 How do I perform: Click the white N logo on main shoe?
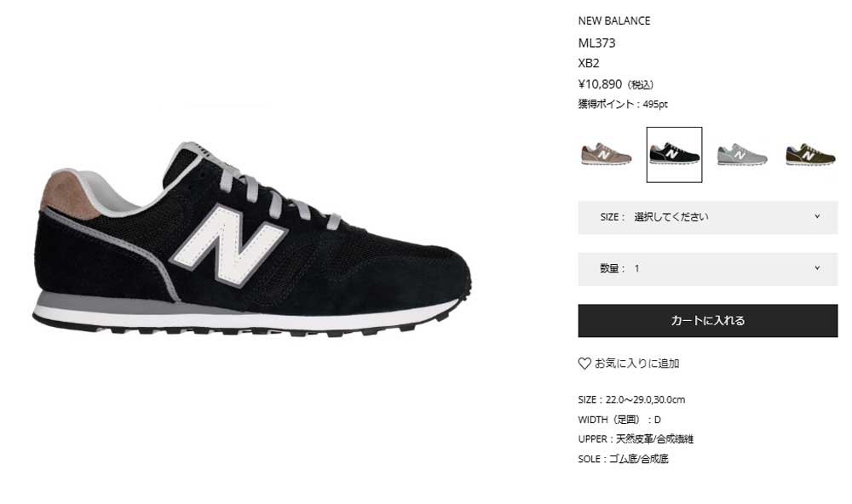(228, 244)
